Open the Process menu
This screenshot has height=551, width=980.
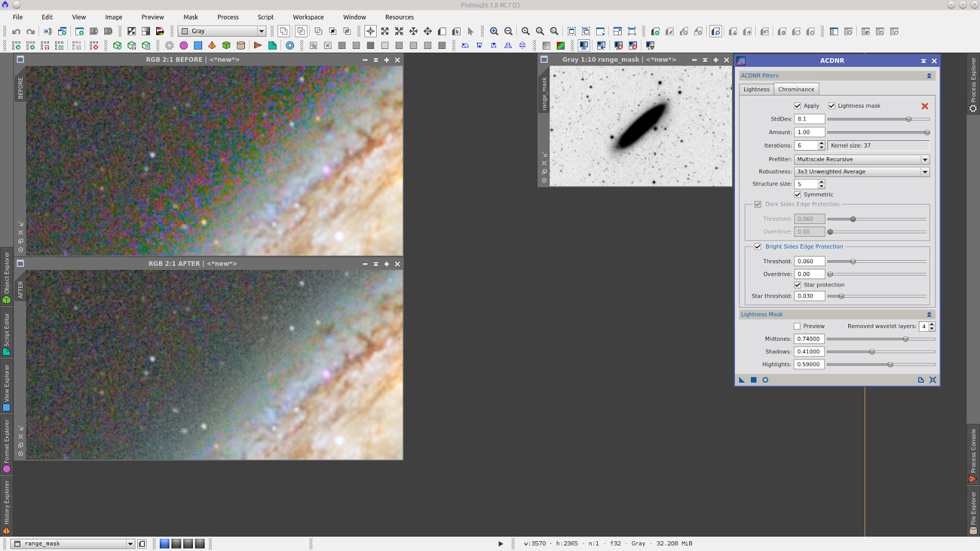tap(228, 17)
